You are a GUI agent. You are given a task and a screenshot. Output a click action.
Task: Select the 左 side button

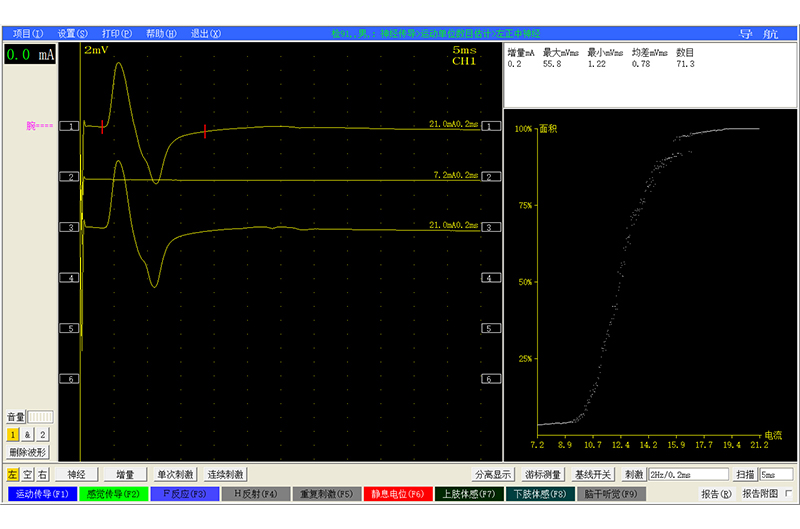13,474
